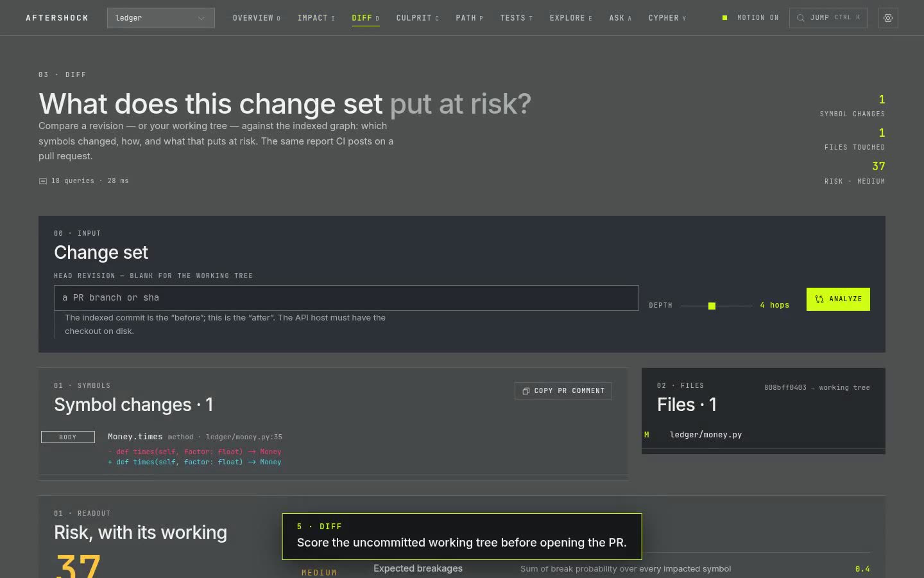Click the 808bff0403 working tree label

817,387
